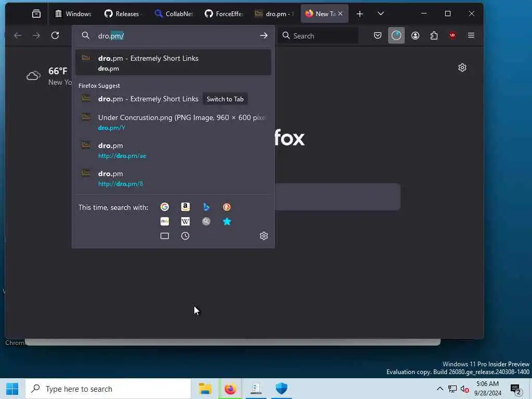Expand the list all tabs chevron
Screen dimensions: 532x399
tap(381, 14)
